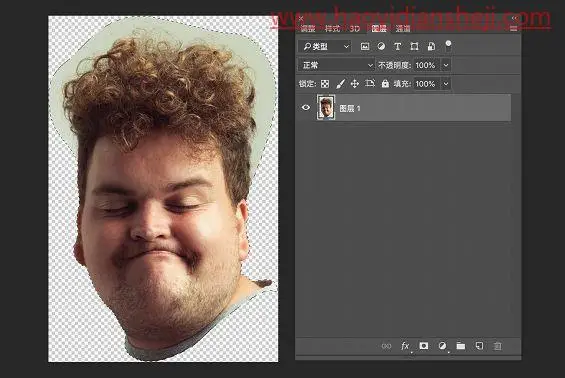The height and width of the screenshot is (378, 565).
Task: Create a new layer group folder
Action: point(461,346)
